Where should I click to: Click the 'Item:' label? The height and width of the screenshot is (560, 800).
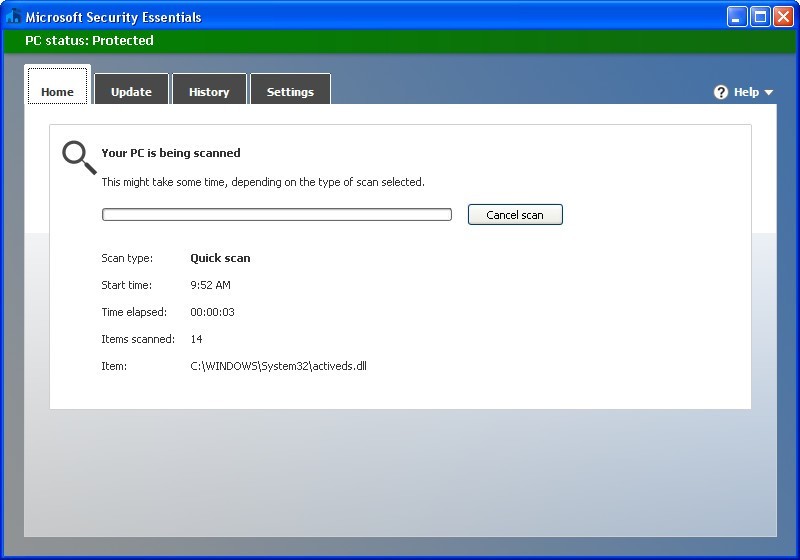(114, 366)
